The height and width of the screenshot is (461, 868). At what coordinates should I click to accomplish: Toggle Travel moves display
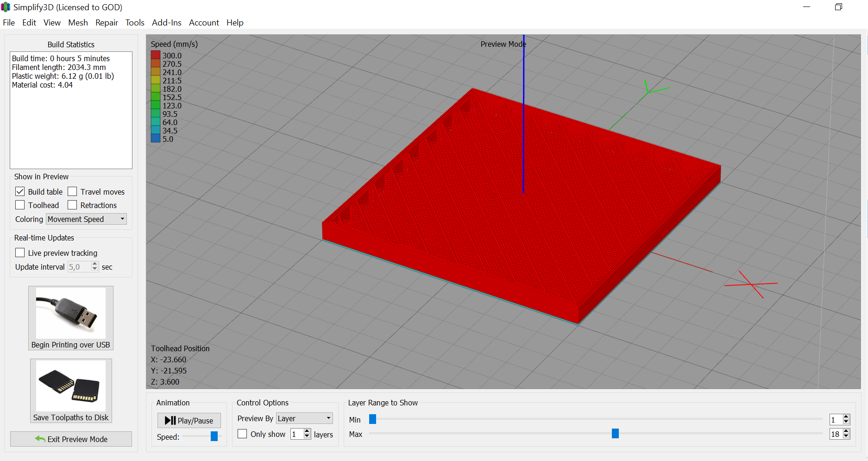pos(72,191)
